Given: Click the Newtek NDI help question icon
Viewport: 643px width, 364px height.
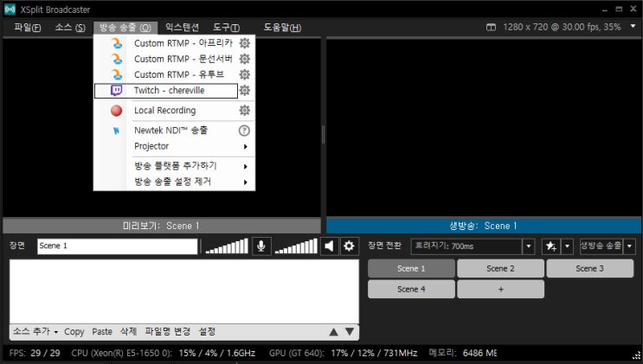Looking at the screenshot, I should (x=244, y=131).
